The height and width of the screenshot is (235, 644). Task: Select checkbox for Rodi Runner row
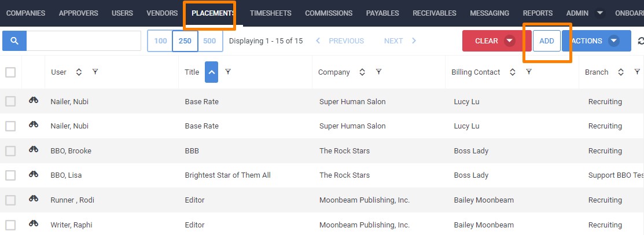tap(10, 200)
